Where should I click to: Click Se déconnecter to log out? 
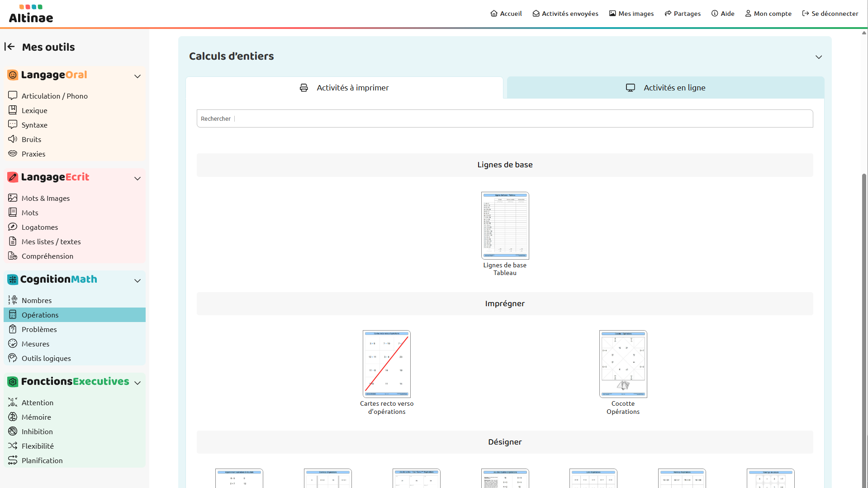point(830,14)
